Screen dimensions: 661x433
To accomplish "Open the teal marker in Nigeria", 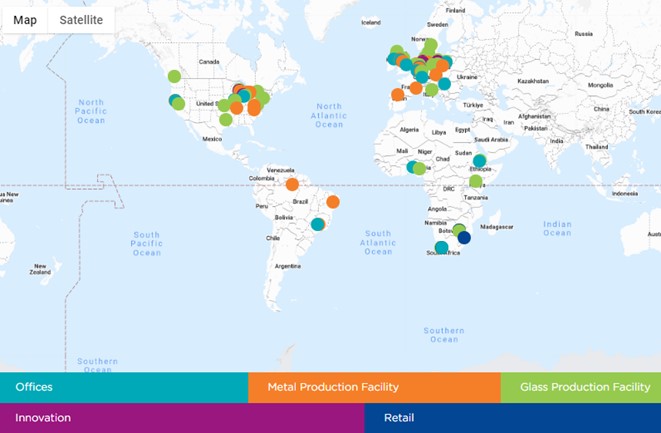I will tap(412, 166).
